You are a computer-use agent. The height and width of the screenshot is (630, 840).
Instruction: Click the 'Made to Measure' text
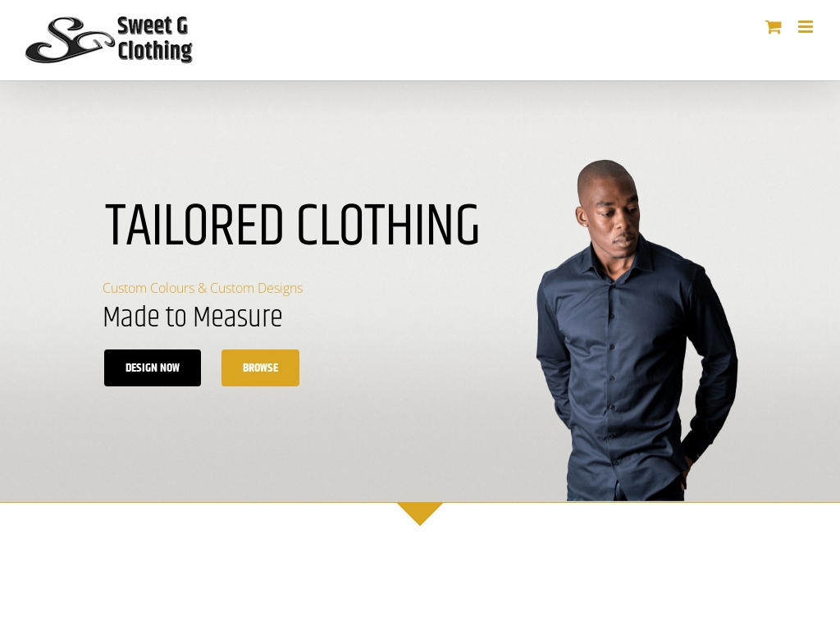tap(192, 317)
